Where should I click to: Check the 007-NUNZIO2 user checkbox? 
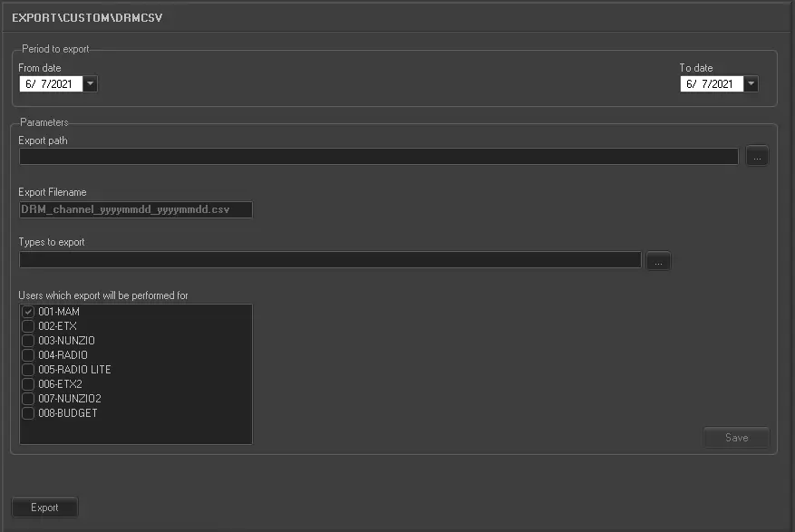[28, 399]
